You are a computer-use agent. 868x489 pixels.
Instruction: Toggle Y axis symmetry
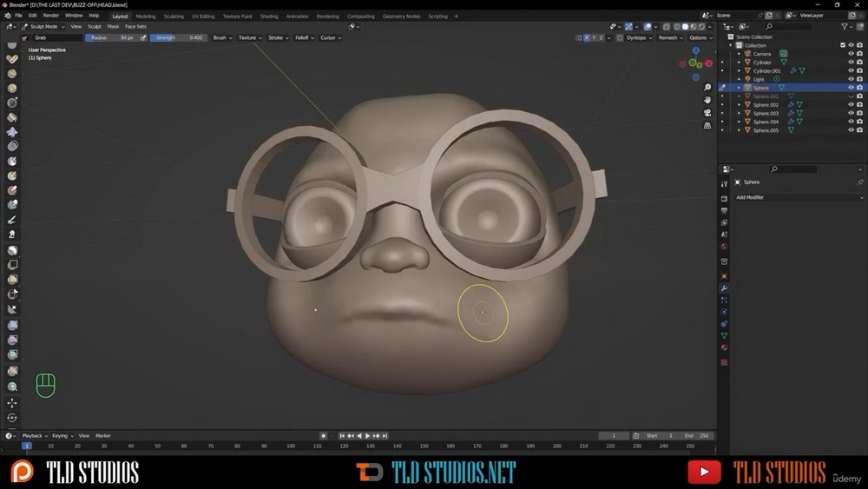[x=594, y=37]
